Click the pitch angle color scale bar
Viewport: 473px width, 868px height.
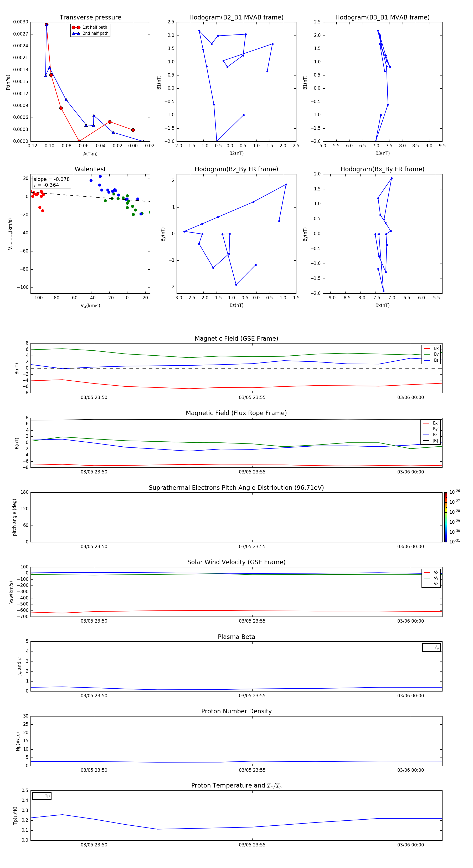pyautogui.click(x=446, y=517)
